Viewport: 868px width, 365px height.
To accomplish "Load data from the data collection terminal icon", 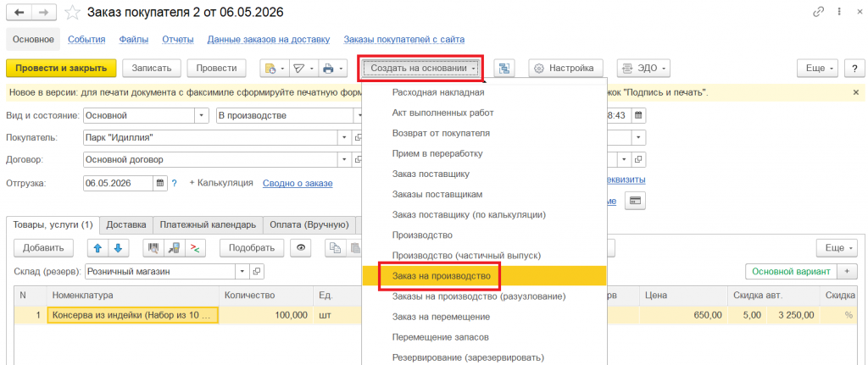I will 174,248.
